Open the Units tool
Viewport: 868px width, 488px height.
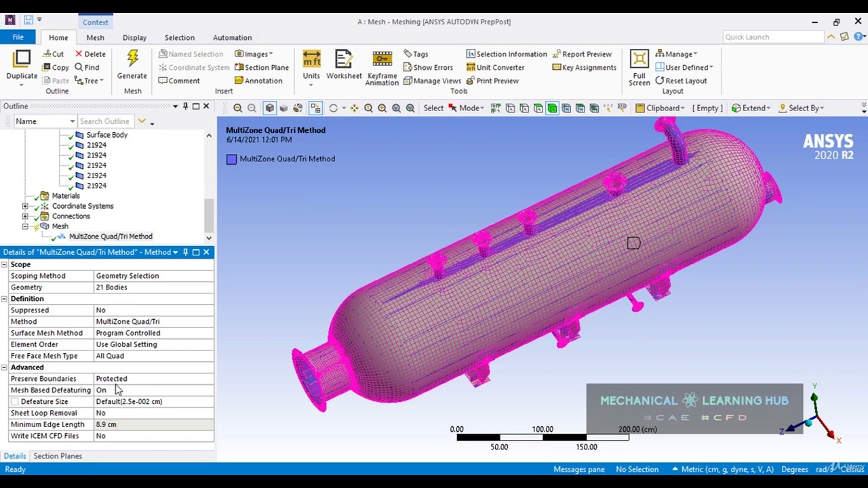point(311,66)
